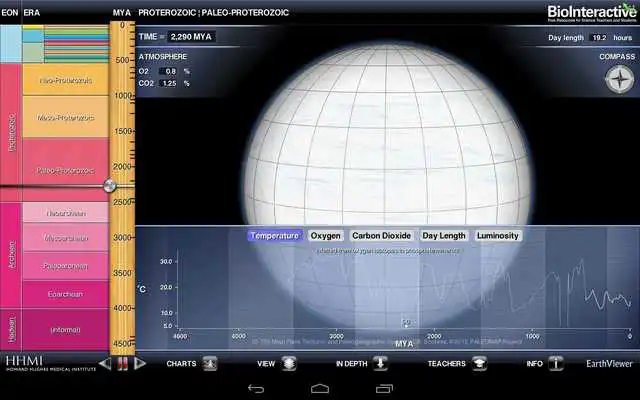Select the light blue Phanerozoic eon block
This screenshot has height=400, width=640.
(x=11, y=44)
